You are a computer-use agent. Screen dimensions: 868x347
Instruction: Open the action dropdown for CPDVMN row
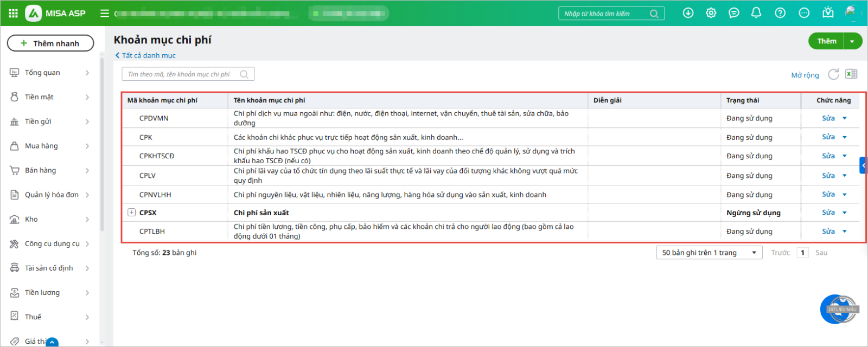[845, 118]
